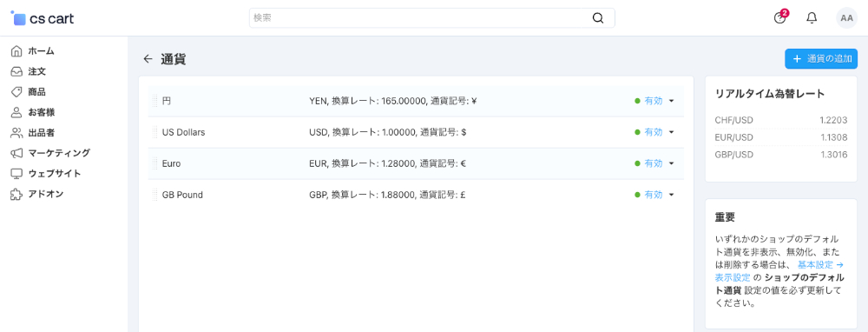Click リアルタイム為替レート heading
868x332 pixels.
point(770,94)
